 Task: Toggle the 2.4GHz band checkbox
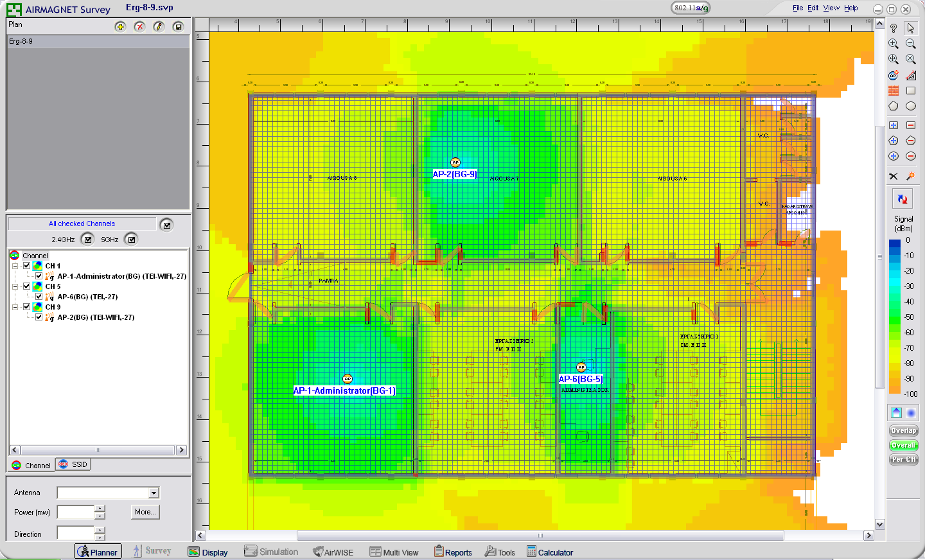tap(88, 240)
